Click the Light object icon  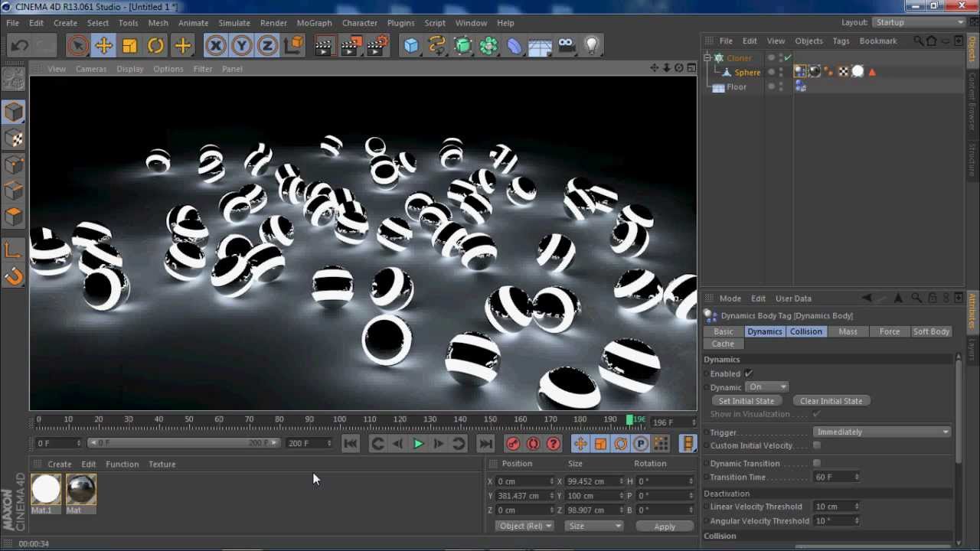point(591,46)
